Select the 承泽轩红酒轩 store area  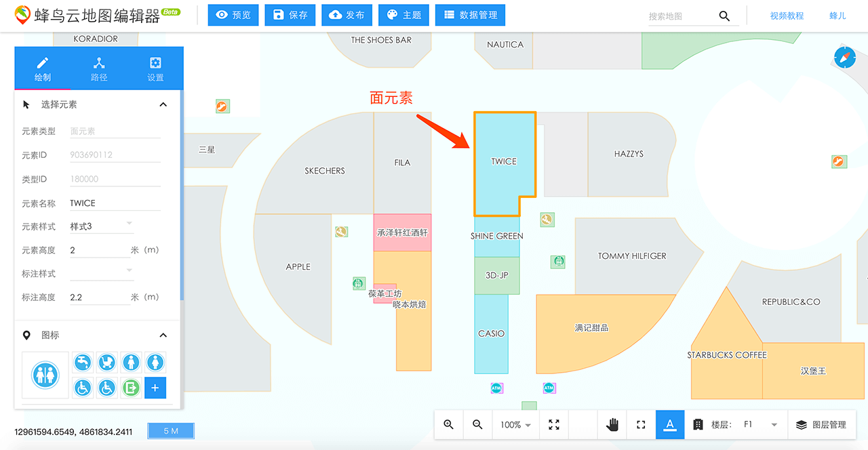[x=402, y=232]
